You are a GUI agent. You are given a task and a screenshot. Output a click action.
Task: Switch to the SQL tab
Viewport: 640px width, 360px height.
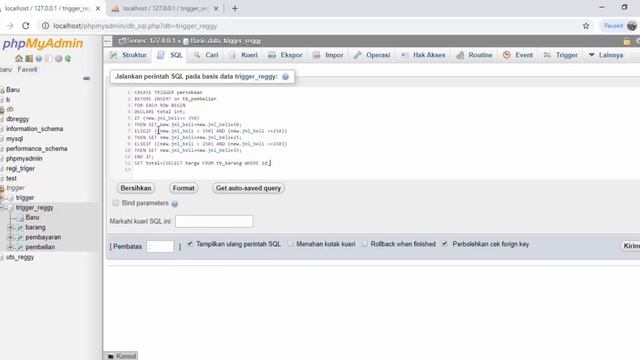pyautogui.click(x=170, y=55)
